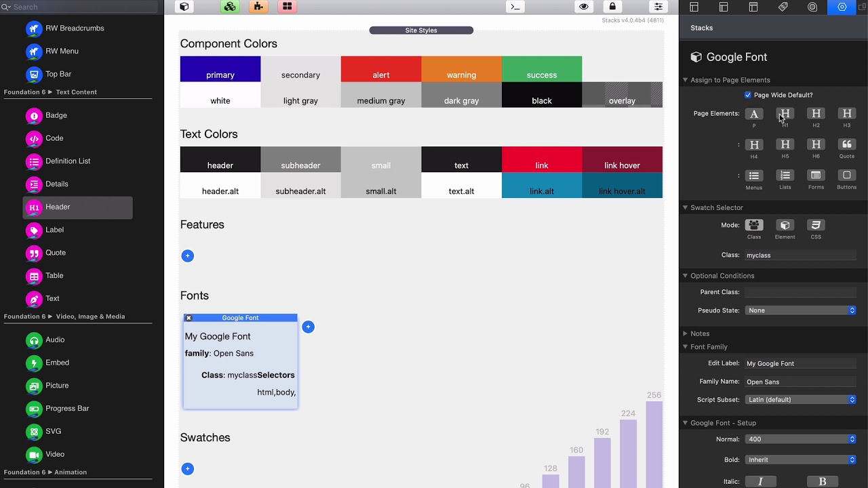Screen dimensions: 868x488
Task: Close the Google Font stack
Action: 189,318
